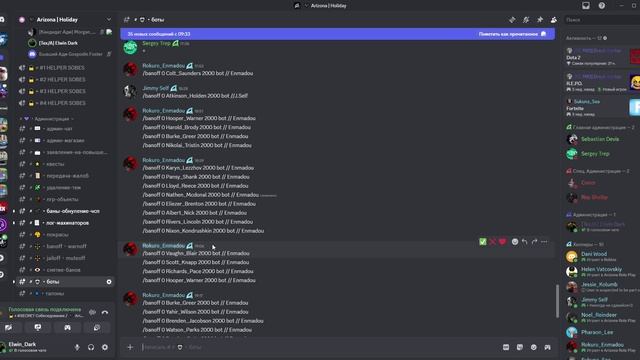640x360 pixels.
Task: Show pinned messages with pin icon
Action: click(x=540, y=20)
